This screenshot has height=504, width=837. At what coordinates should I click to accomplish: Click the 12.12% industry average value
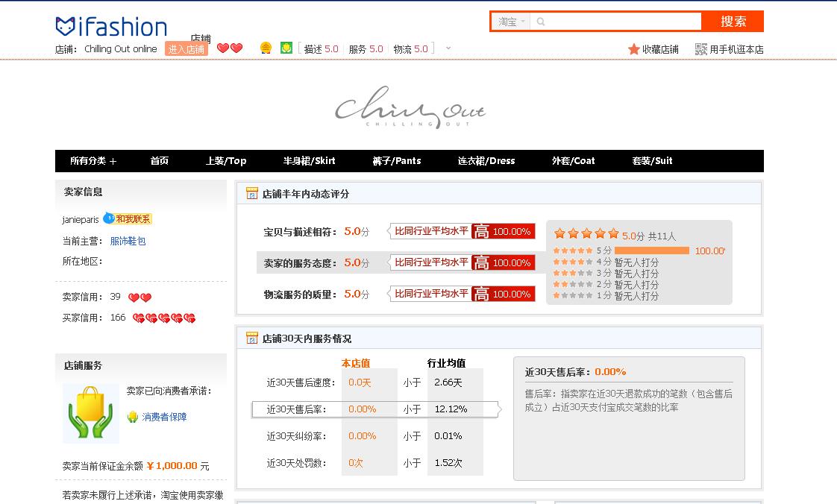[x=451, y=409]
